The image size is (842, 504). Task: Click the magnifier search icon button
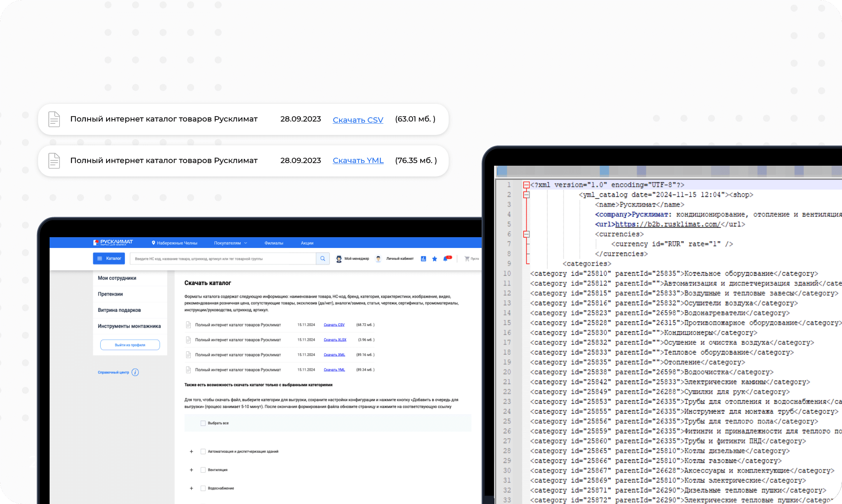(x=323, y=259)
